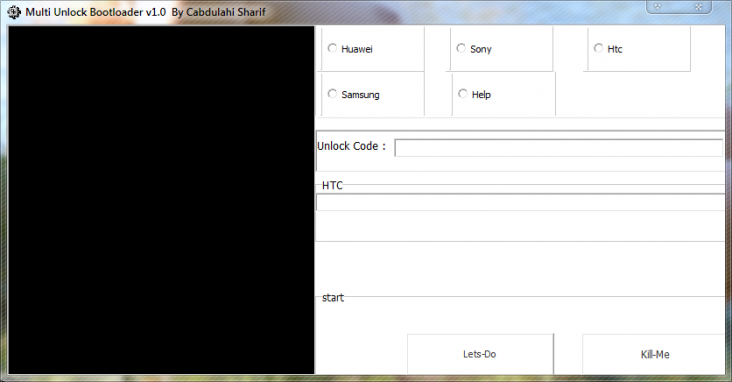This screenshot has height=382, width=732.
Task: Click the window title 'Multi Unlock Bootloader v1.0'
Action: pos(96,12)
